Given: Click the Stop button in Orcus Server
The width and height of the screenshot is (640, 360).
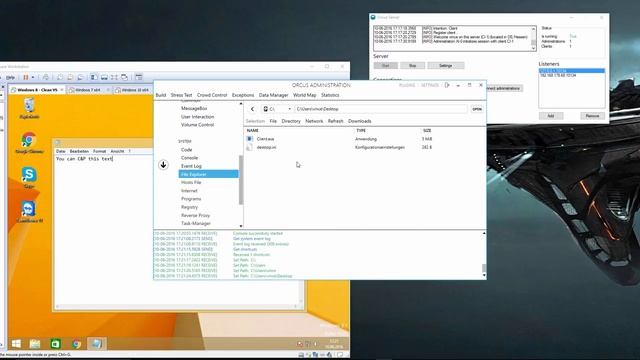Looking at the screenshot, I should point(412,66).
